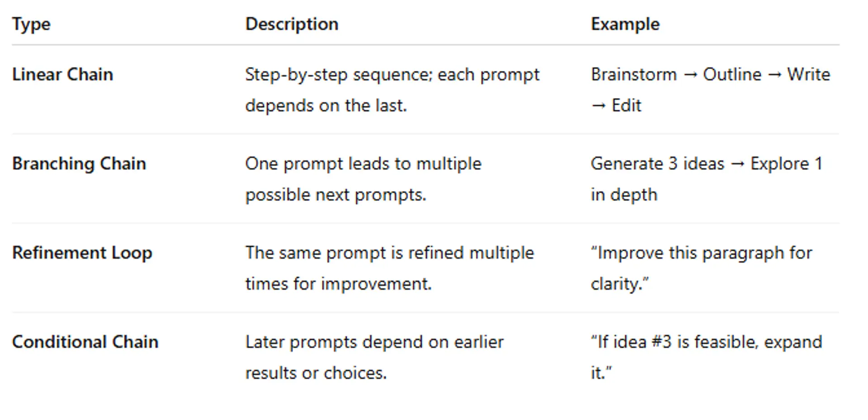Click the word 'Edit' in the example
The height and width of the screenshot is (420, 868).
pos(626,106)
